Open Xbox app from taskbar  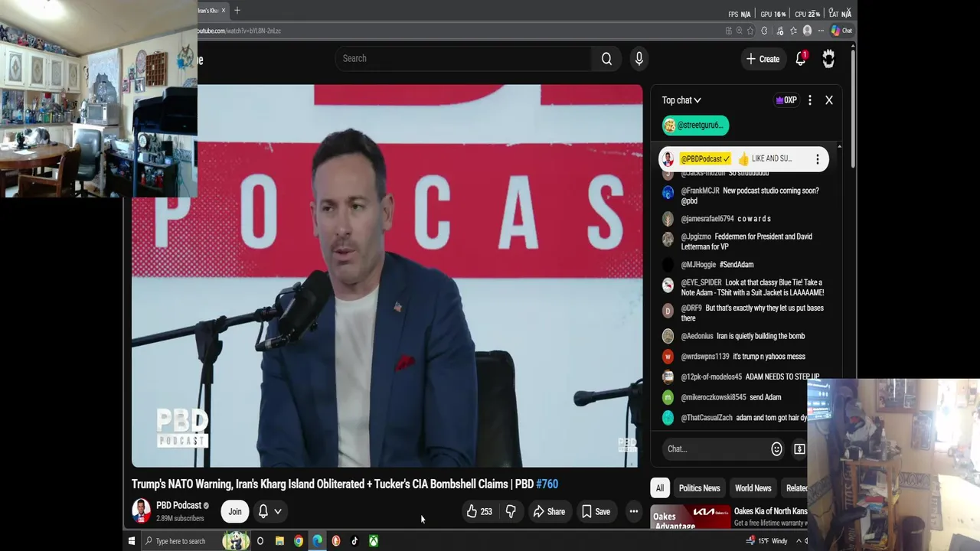coord(373,541)
